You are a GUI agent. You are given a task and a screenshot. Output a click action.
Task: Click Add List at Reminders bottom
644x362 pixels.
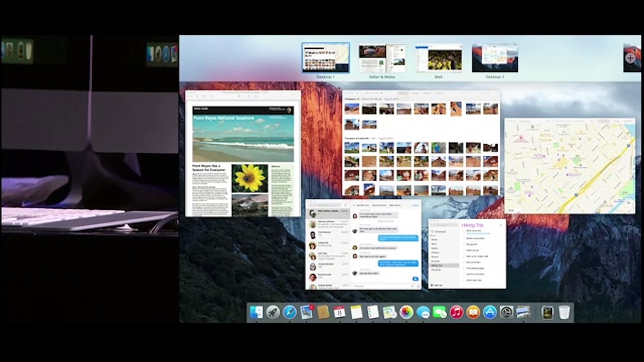point(437,285)
